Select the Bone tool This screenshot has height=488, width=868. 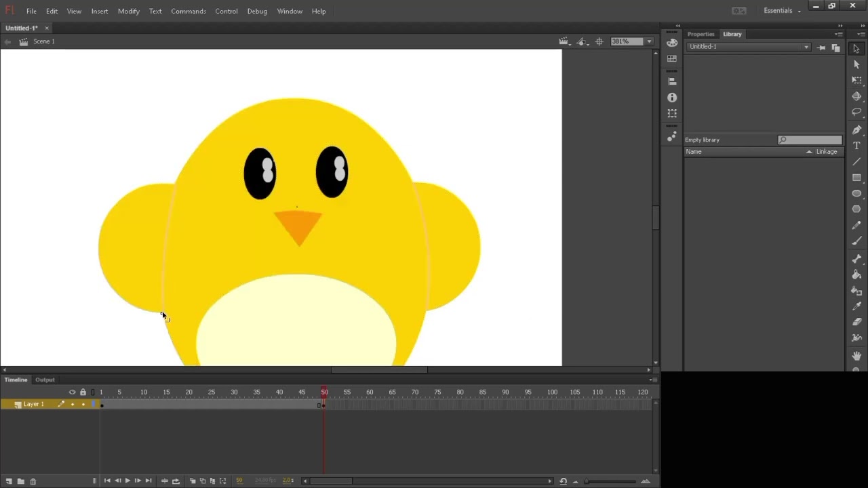click(x=856, y=259)
